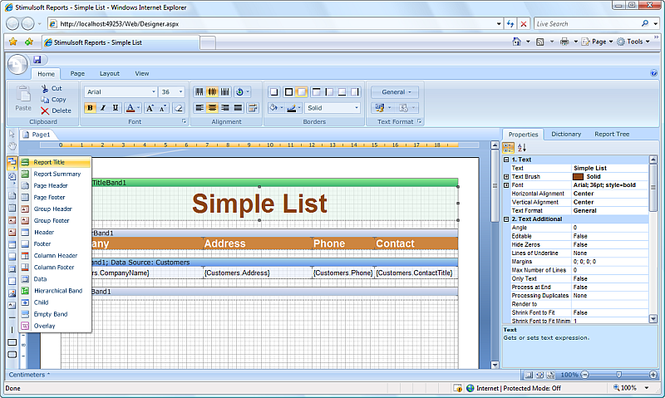Open the General text format dropdown
Screen dimensions: 665x398
(x=395, y=92)
